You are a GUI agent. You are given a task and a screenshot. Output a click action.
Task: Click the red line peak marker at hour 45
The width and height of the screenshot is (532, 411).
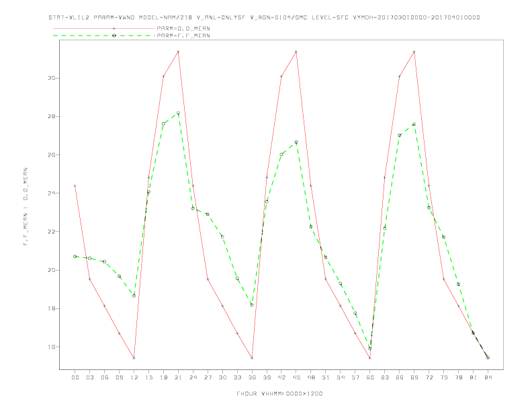[x=296, y=52]
